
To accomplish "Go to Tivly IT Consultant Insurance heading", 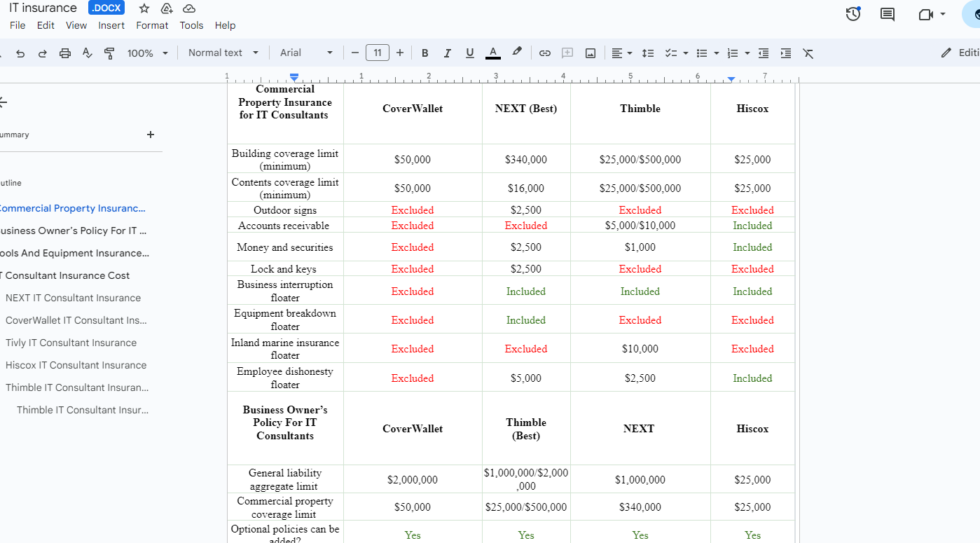I will point(71,343).
